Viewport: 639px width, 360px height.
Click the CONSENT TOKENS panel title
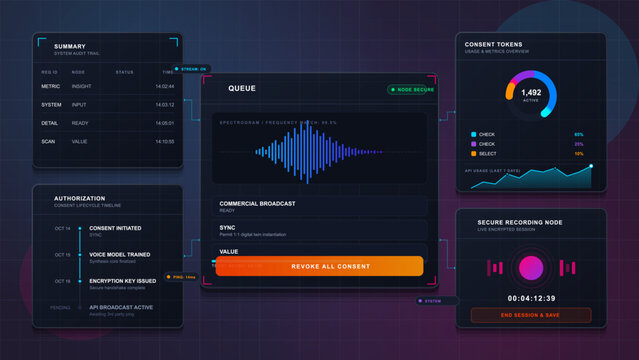point(494,44)
